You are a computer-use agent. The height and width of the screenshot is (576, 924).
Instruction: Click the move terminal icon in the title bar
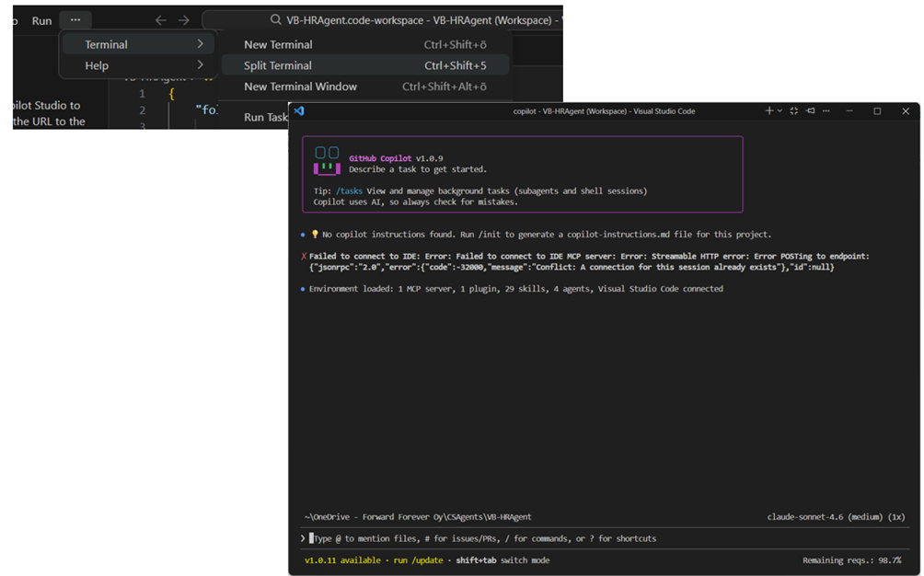pyautogui.click(x=811, y=111)
